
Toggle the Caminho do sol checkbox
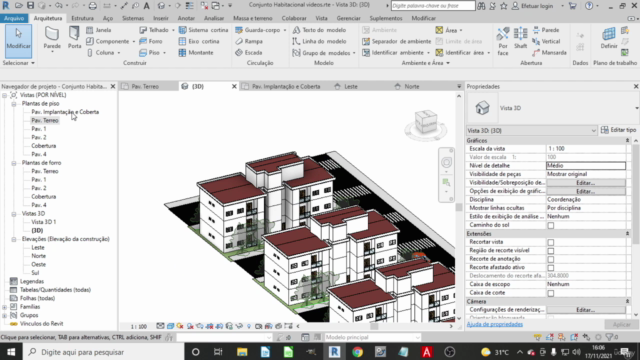(x=551, y=225)
